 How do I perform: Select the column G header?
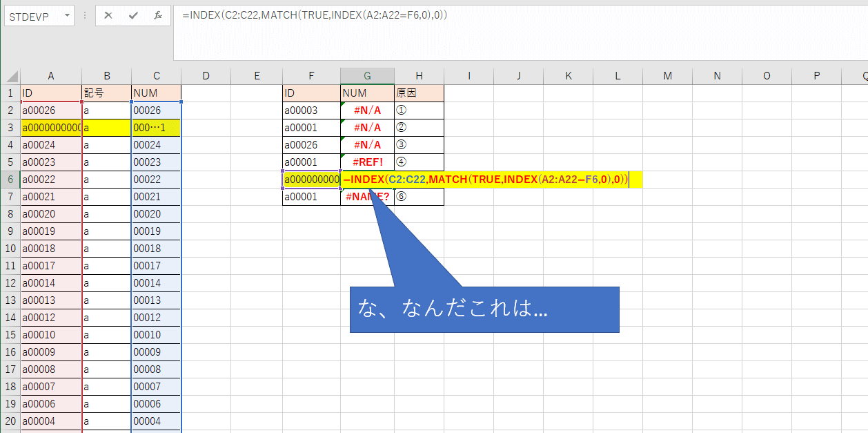367,76
